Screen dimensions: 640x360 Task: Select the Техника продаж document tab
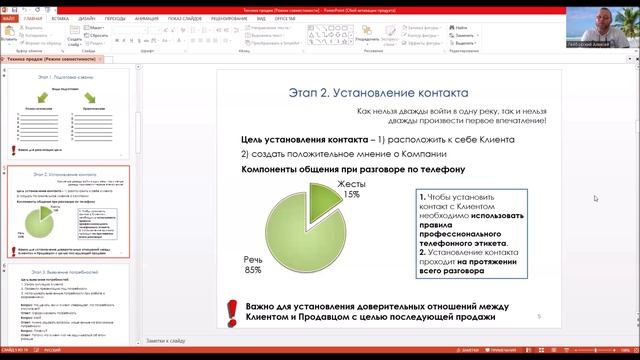(x=51, y=59)
